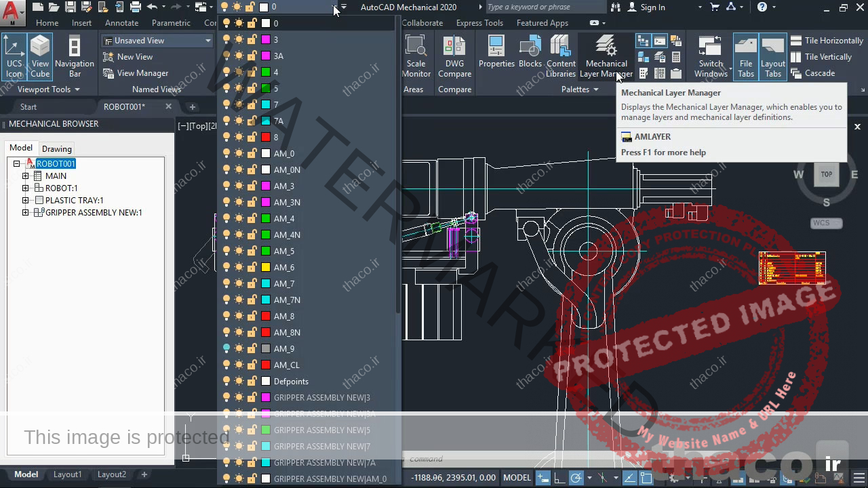Image resolution: width=868 pixels, height=488 pixels.
Task: Open the Annotate ribbon tab
Action: point(121,23)
